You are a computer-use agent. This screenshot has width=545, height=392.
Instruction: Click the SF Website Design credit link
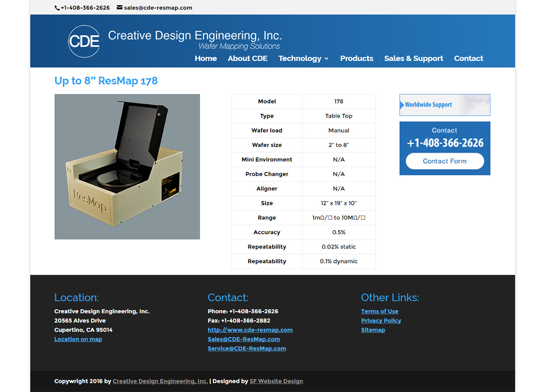[276, 381]
